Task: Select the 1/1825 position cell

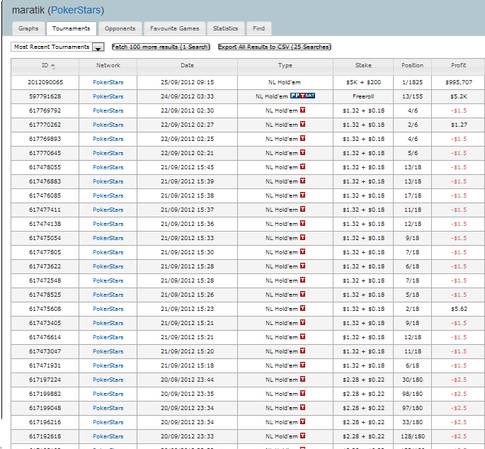Action: (412, 82)
